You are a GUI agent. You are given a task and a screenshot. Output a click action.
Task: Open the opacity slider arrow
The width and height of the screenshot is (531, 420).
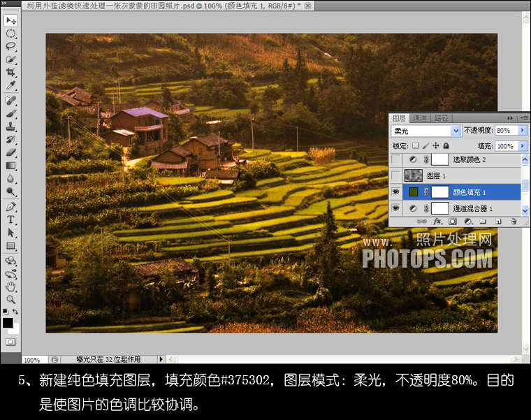coord(523,131)
